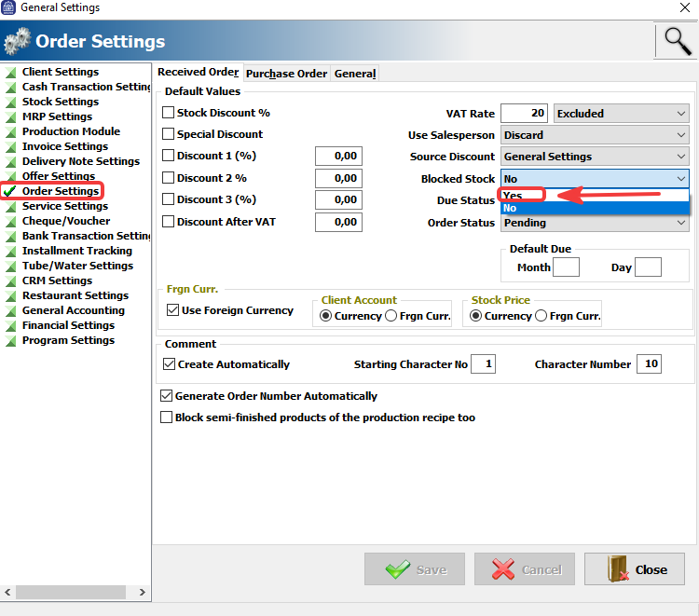Click Default Due Month field
The width and height of the screenshot is (699, 616).
566,267
